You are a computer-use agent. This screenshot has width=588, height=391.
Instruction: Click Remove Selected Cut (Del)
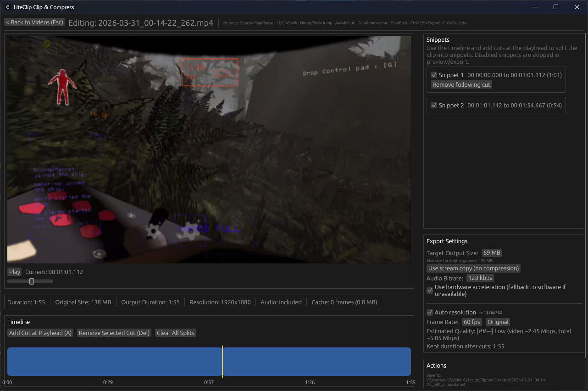tap(114, 333)
